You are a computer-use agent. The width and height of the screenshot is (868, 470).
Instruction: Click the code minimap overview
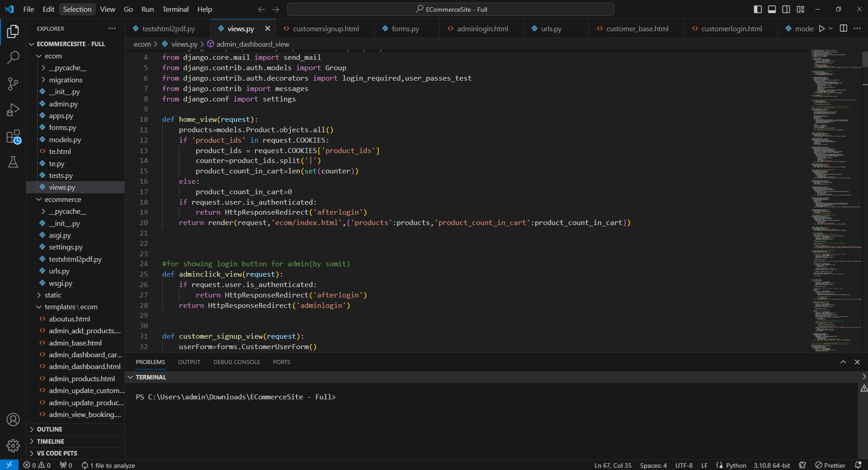pyautogui.click(x=836, y=201)
